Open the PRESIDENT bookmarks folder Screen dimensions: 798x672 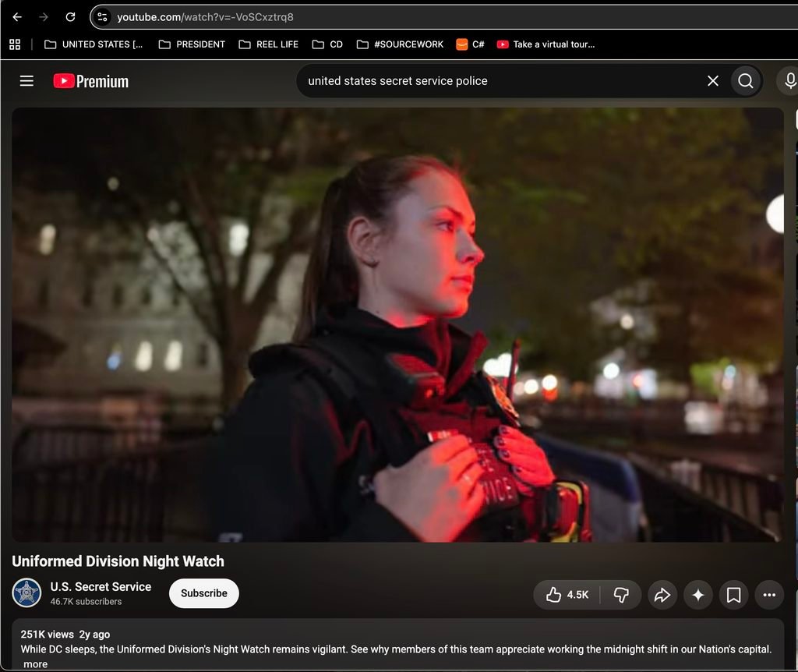click(x=192, y=44)
